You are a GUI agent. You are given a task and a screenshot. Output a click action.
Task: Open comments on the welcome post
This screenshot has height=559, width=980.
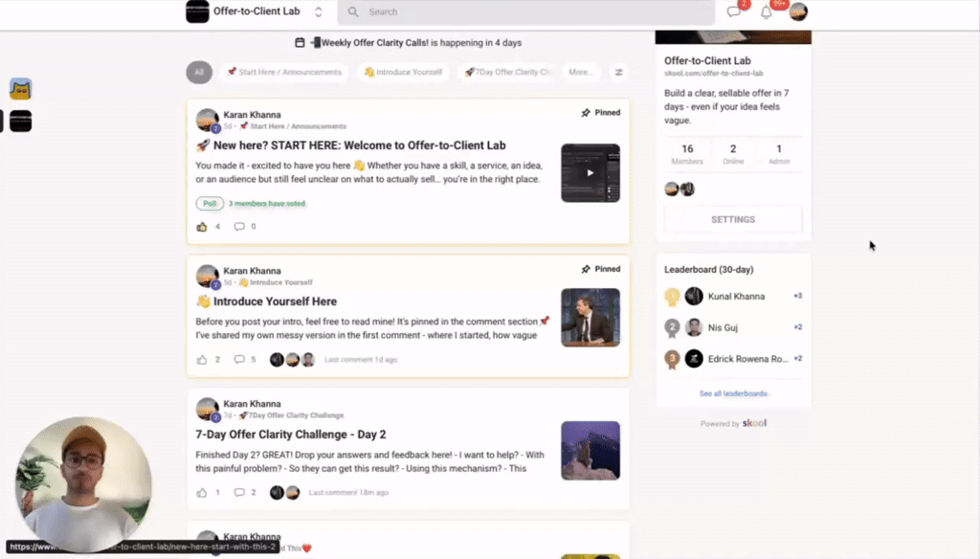point(239,226)
